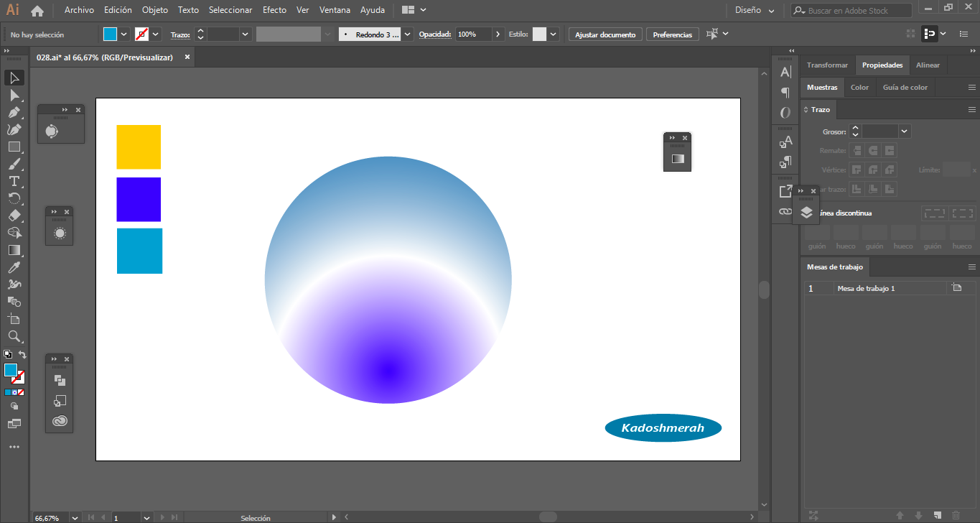Click the Creative Cloud Libraries icon

(60, 421)
